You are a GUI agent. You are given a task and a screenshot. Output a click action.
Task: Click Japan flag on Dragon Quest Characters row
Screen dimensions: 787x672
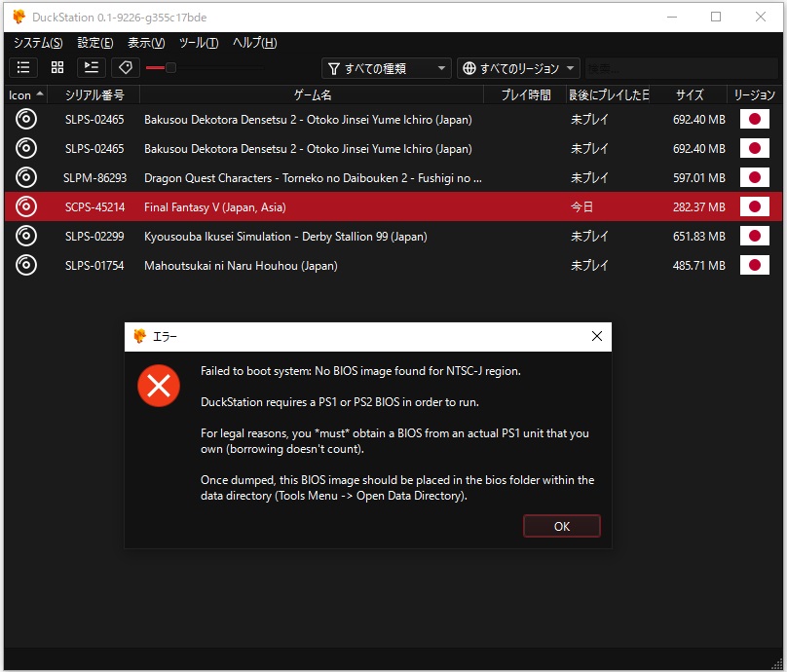(755, 177)
